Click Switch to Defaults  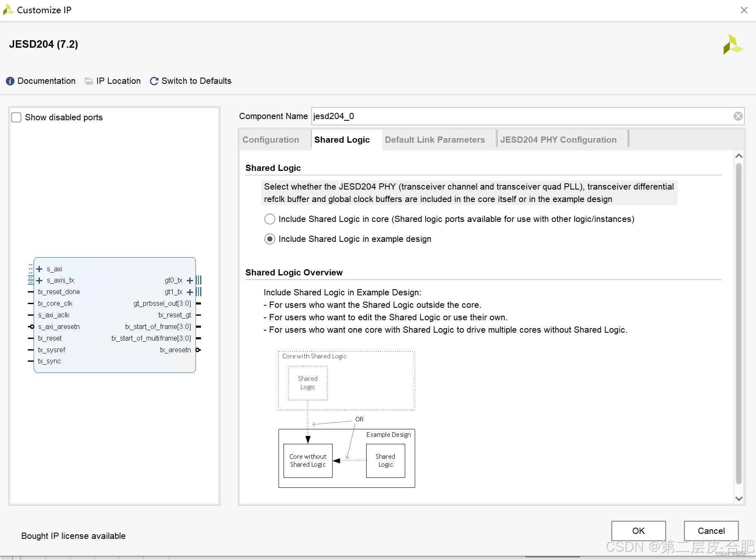(196, 81)
